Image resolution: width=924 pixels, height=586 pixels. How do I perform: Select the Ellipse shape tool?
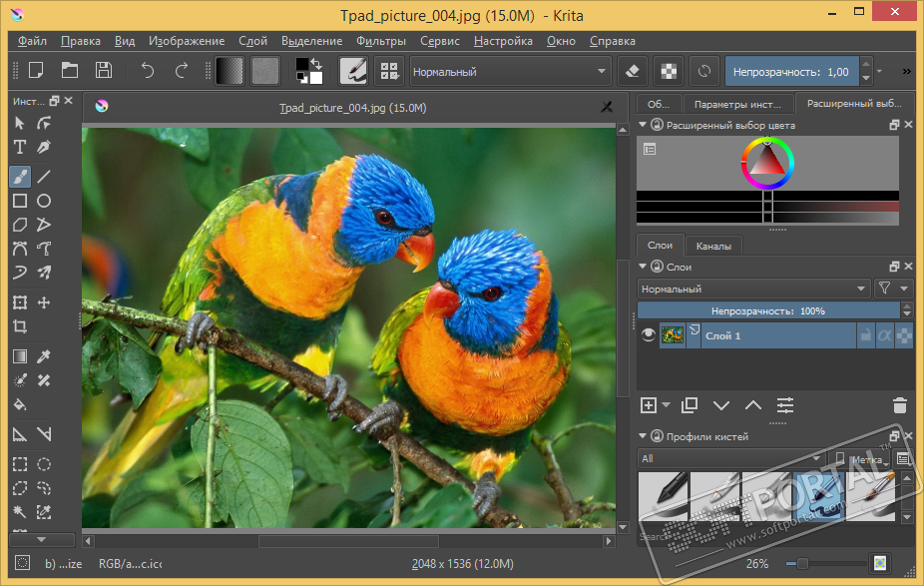44,201
